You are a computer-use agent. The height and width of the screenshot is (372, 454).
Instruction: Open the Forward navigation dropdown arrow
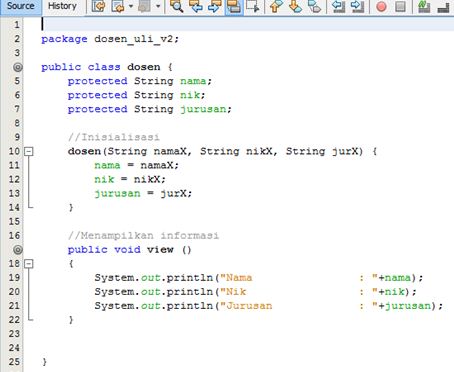(158, 6)
